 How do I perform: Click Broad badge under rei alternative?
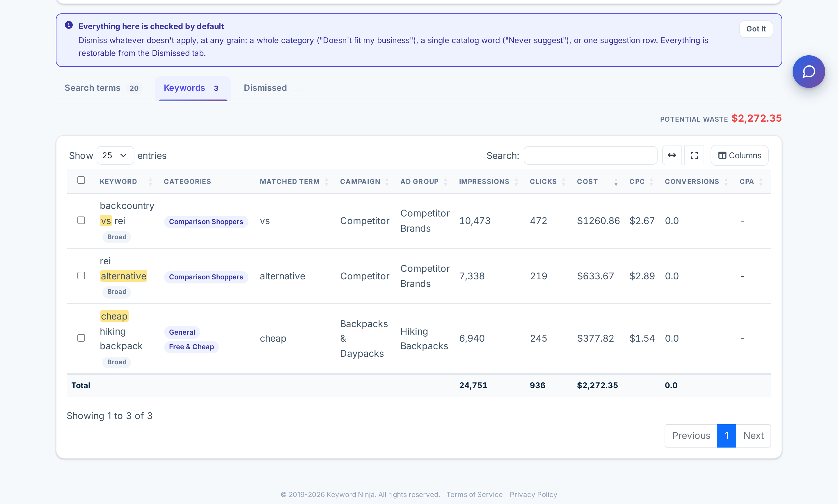[117, 292]
